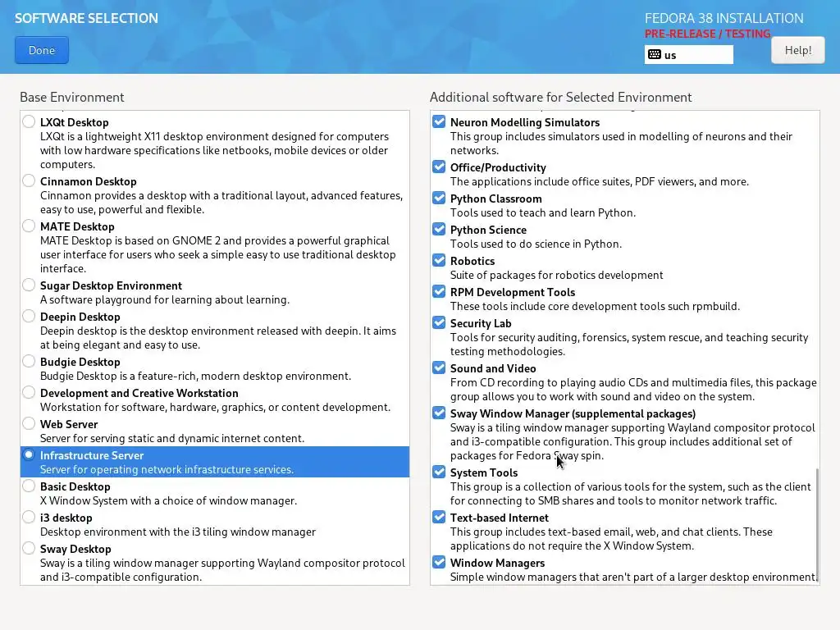This screenshot has height=630, width=840.
Task: Click 'Desktop environment with the i3 tiling' text
Action: pos(178,532)
